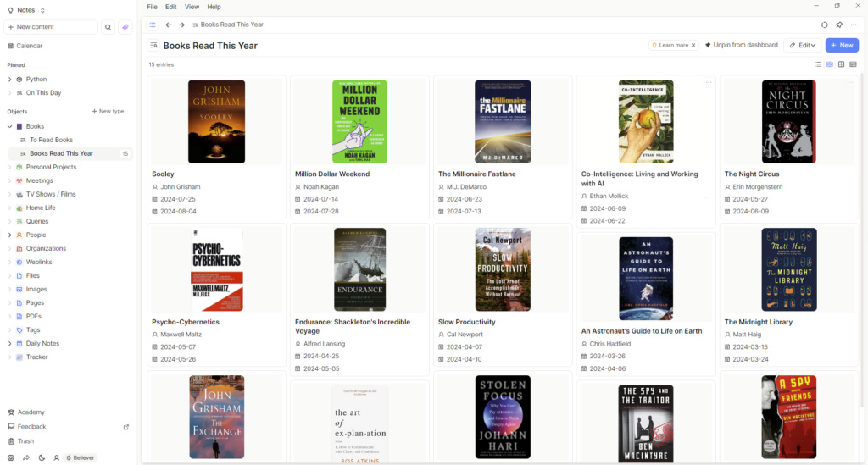Switch to wall grid view
868x465 pixels.
(x=842, y=64)
